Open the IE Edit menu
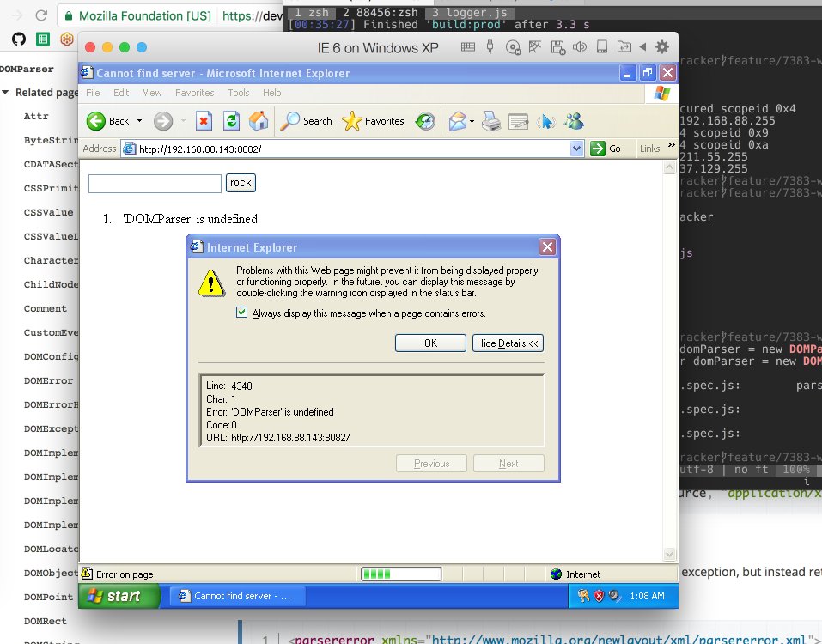This screenshot has height=644, width=822. (121, 93)
